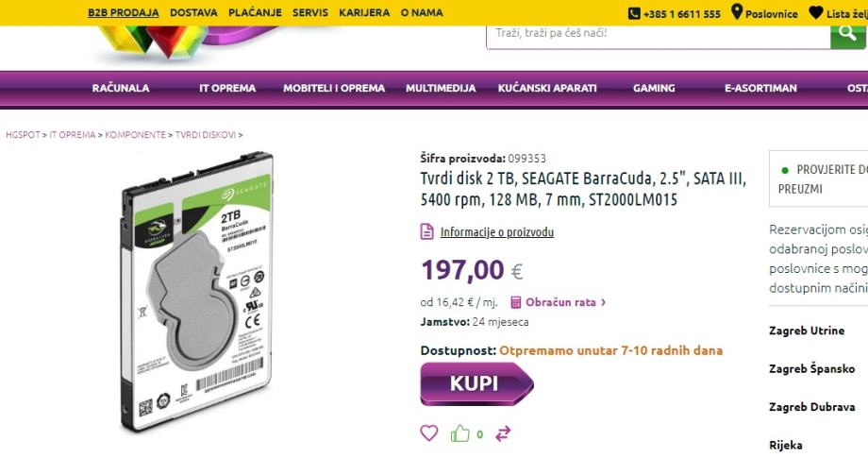Select the Zagreb Utrine store

click(807, 331)
